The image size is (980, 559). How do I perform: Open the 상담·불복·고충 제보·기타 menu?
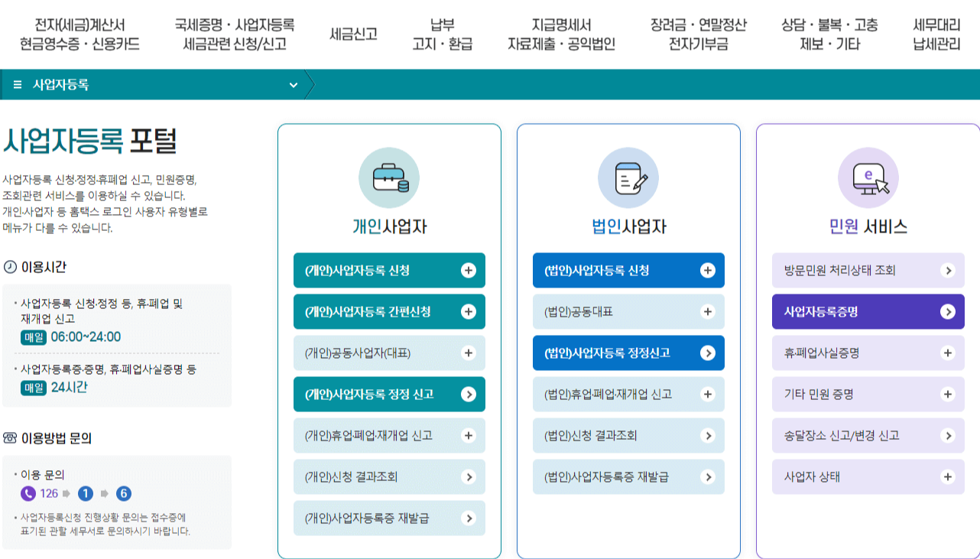click(x=829, y=34)
